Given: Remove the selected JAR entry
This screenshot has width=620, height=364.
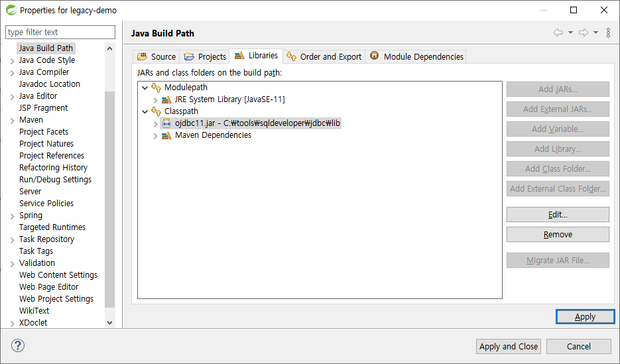Looking at the screenshot, I should click(x=558, y=234).
